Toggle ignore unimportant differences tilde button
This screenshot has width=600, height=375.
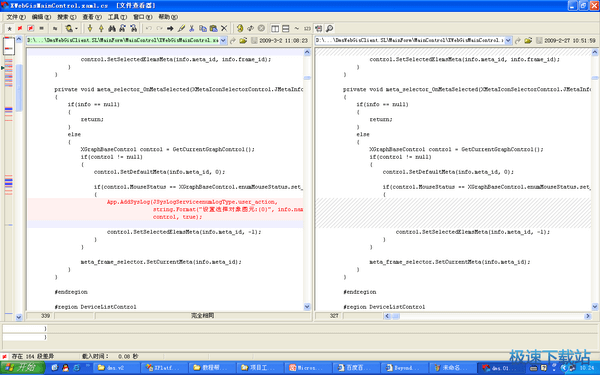tap(297, 28)
